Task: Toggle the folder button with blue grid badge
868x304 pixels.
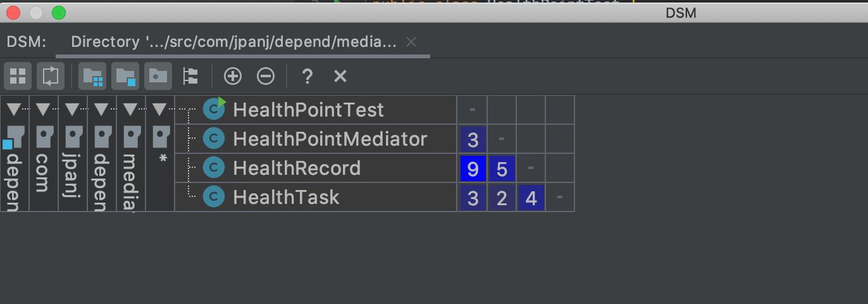Action: (92, 77)
